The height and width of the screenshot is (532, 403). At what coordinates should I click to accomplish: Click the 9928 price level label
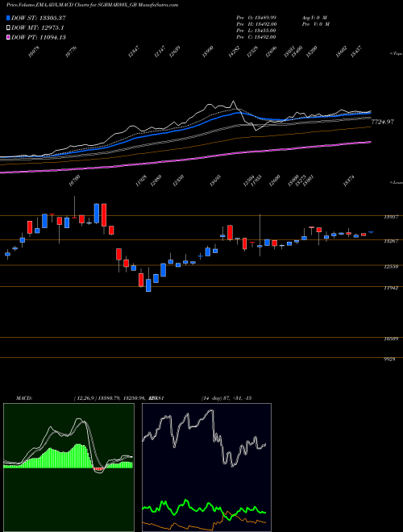389,359
